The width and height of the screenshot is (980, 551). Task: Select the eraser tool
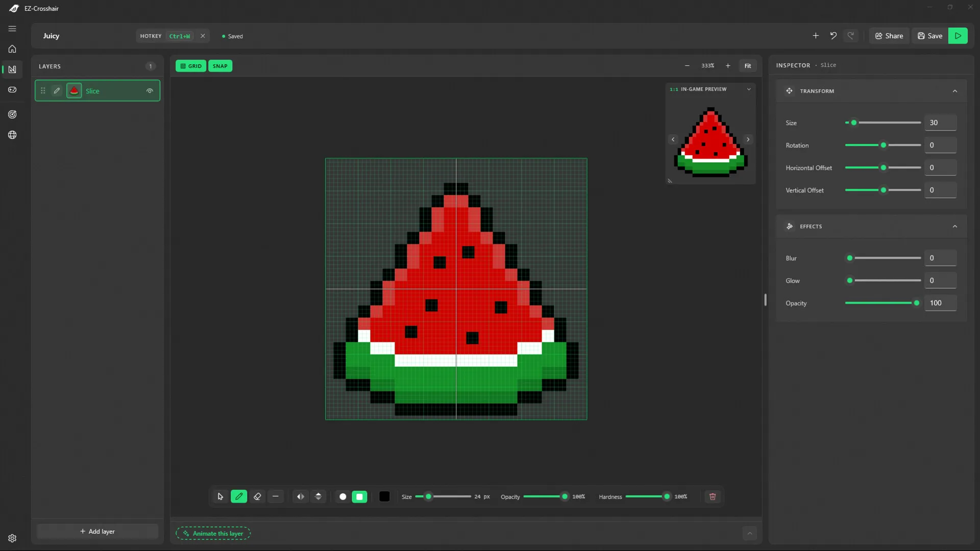point(257,496)
